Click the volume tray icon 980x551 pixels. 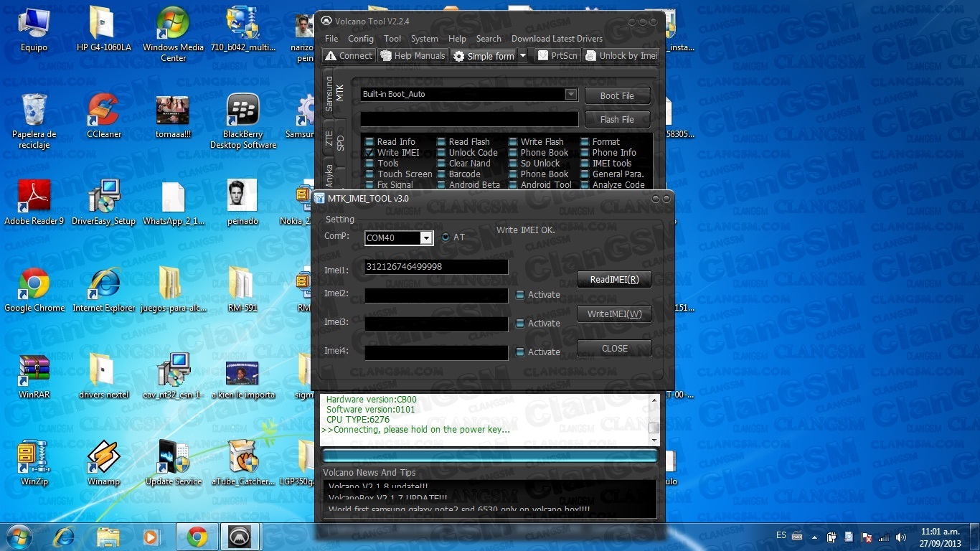point(901,537)
